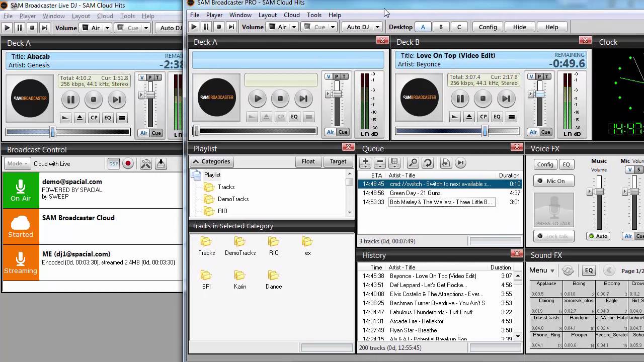644x362 pixels.
Task: Toggle Air on PRO window Deck A
Action: [x=330, y=132]
